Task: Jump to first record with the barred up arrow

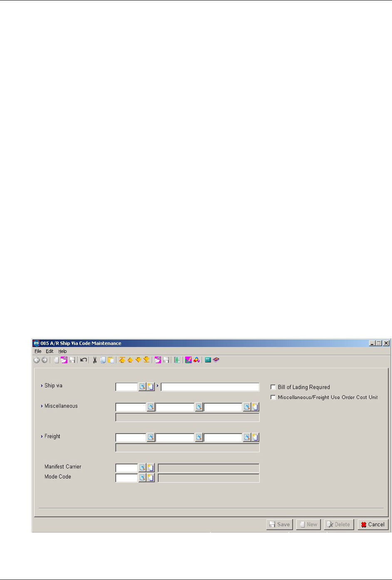Action: coord(122,360)
